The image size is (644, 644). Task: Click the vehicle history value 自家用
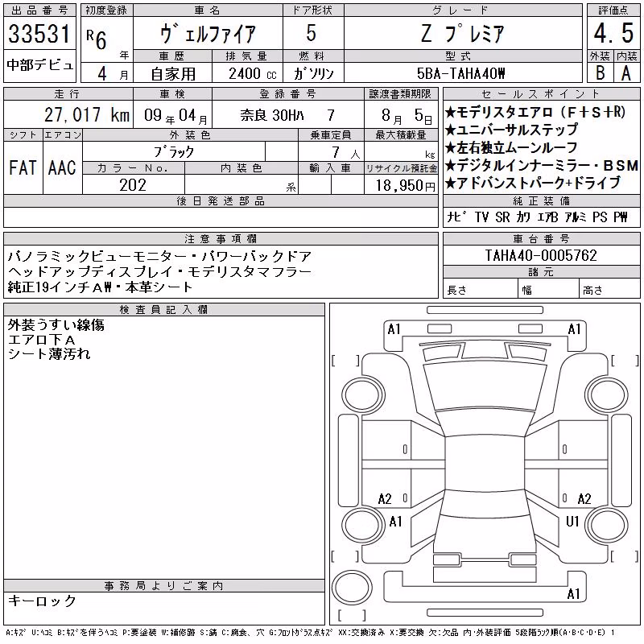173,74
